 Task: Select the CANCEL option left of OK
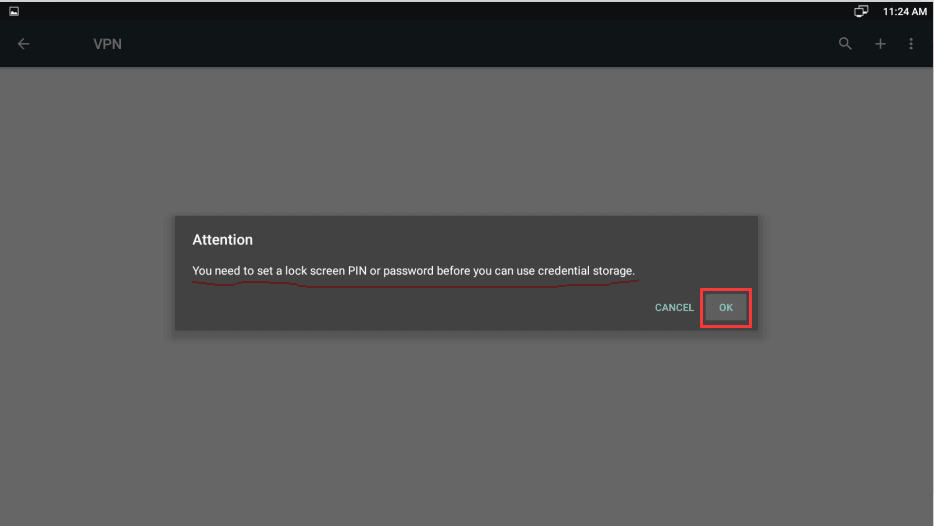[x=674, y=307]
